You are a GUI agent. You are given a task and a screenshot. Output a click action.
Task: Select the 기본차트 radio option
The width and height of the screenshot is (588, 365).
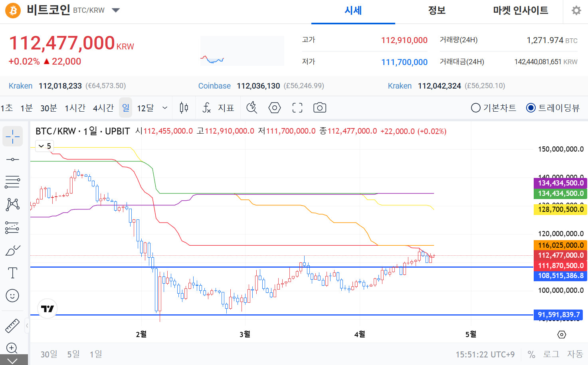(x=493, y=108)
